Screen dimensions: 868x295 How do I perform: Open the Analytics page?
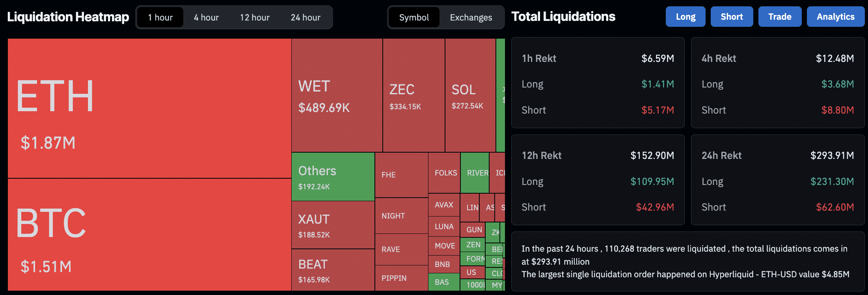(835, 17)
